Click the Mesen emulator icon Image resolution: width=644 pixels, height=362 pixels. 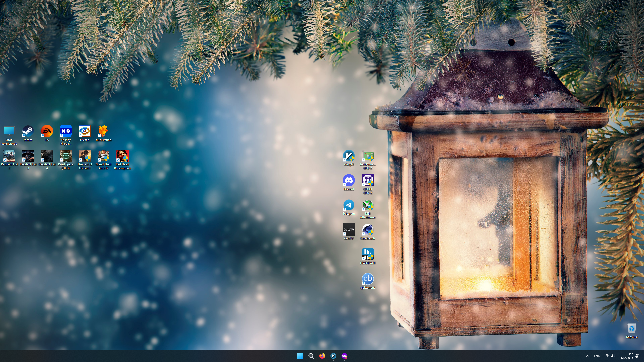tap(85, 131)
